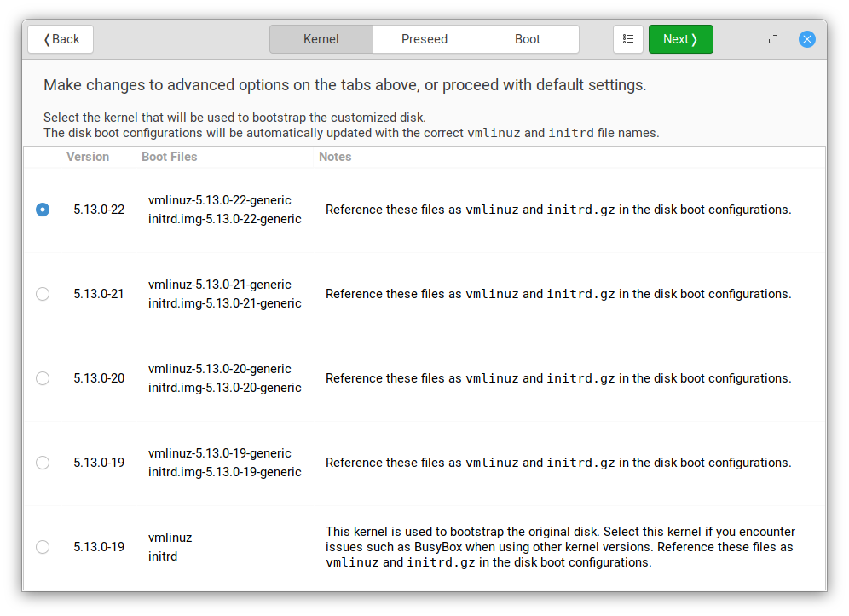
Task: Click the Boot Files column header
Action: pyautogui.click(x=169, y=157)
